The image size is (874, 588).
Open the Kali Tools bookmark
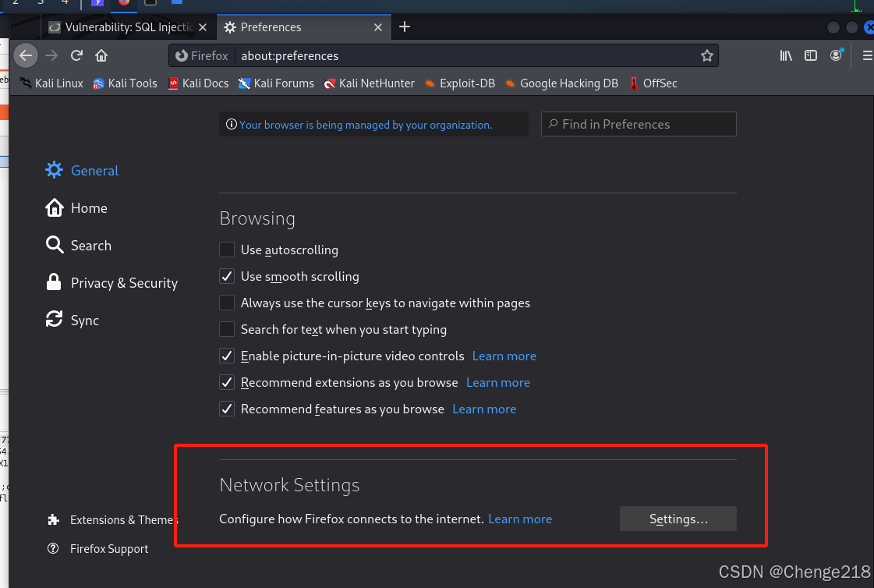point(125,83)
